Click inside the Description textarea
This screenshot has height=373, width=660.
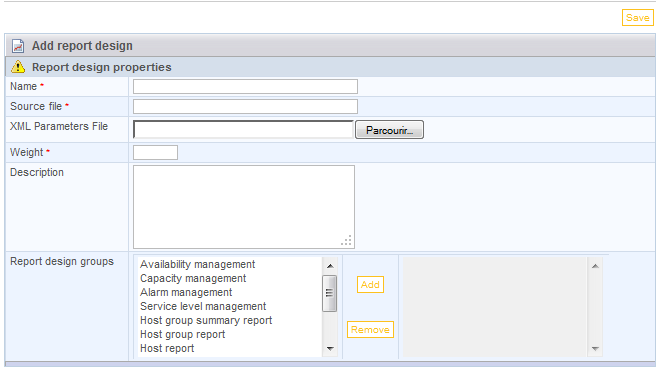[244, 207]
